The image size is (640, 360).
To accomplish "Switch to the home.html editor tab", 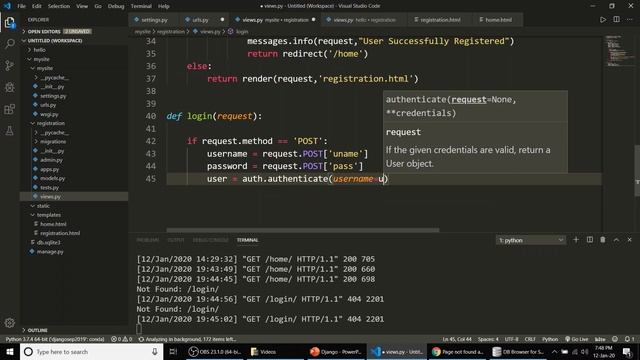I will [x=498, y=20].
